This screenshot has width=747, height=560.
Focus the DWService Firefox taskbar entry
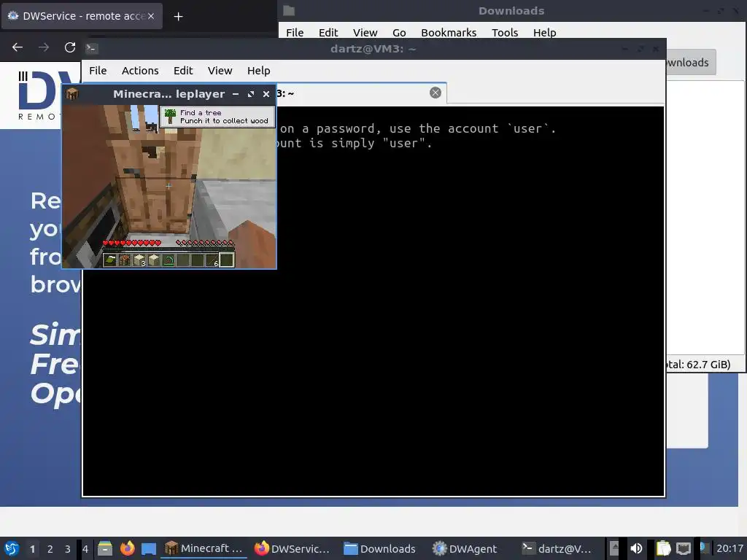pyautogui.click(x=293, y=548)
